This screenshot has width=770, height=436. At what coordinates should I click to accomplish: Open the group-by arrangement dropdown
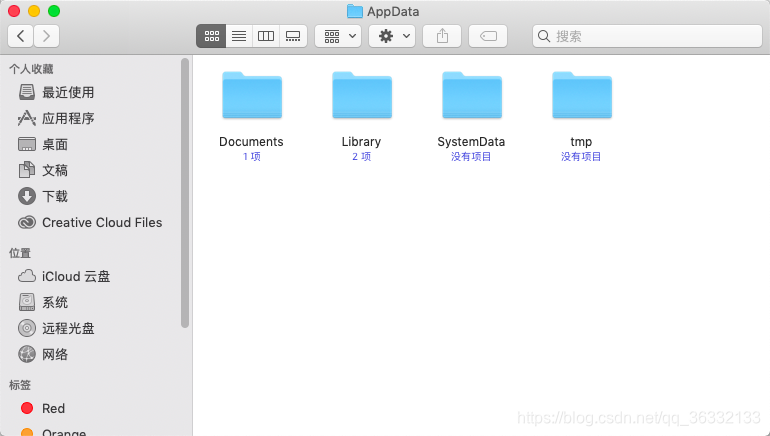pos(338,36)
